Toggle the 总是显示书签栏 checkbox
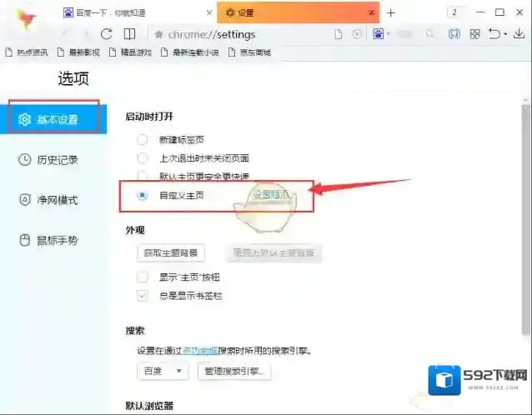Viewport: 532px width, 415px height. (143, 295)
